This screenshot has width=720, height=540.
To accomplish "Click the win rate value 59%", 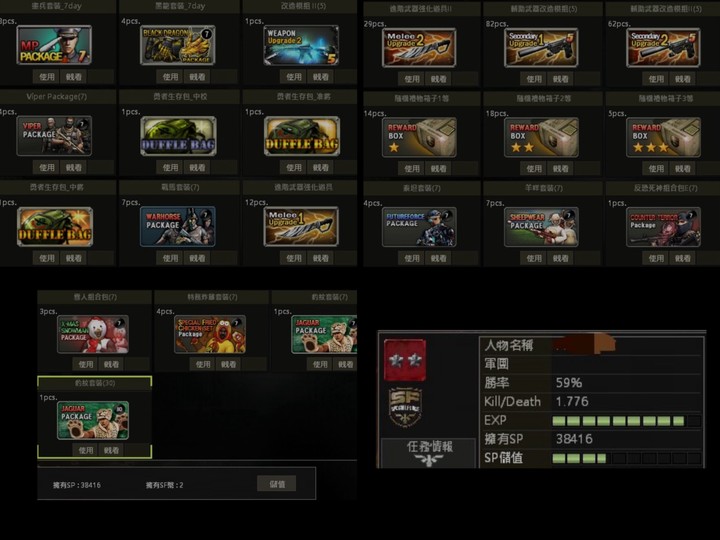I will click(x=569, y=382).
